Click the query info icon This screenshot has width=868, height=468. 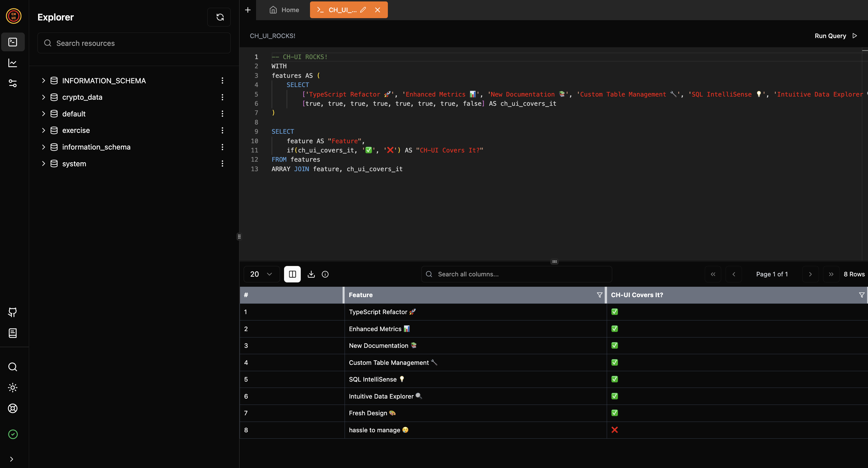pyautogui.click(x=325, y=274)
